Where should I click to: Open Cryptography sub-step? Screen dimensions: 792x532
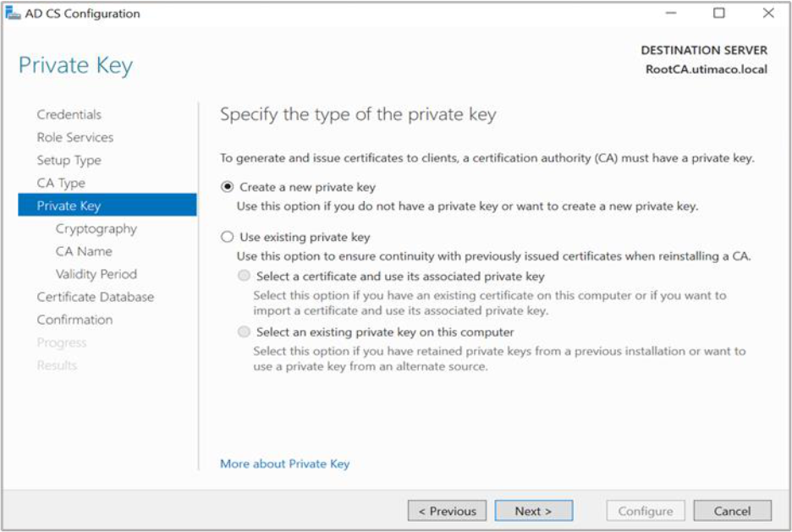pyautogui.click(x=96, y=228)
